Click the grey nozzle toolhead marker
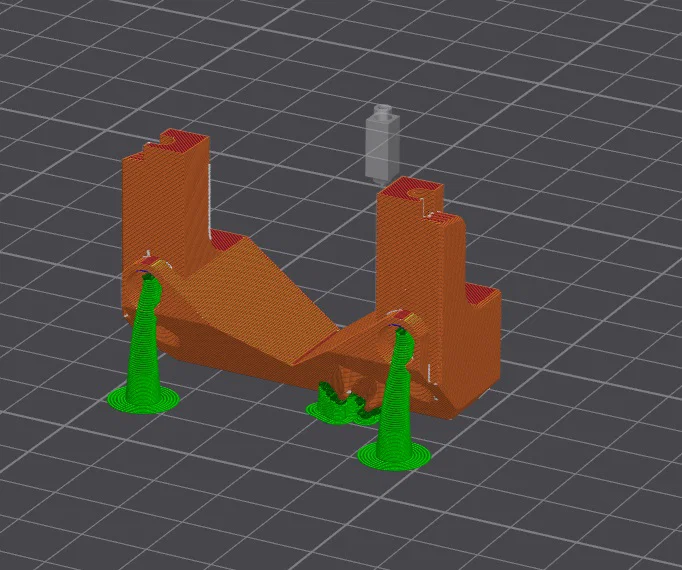The width and height of the screenshot is (682, 570). 382,144
